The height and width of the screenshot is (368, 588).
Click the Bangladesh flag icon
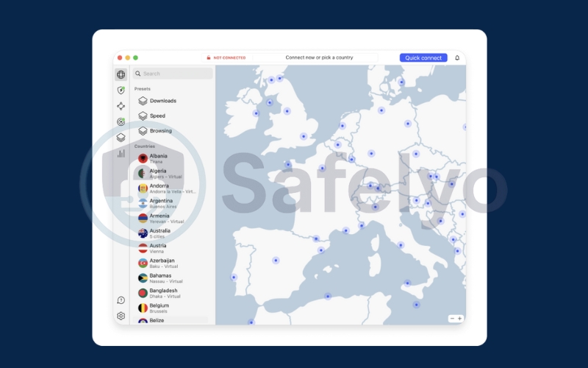(x=143, y=293)
